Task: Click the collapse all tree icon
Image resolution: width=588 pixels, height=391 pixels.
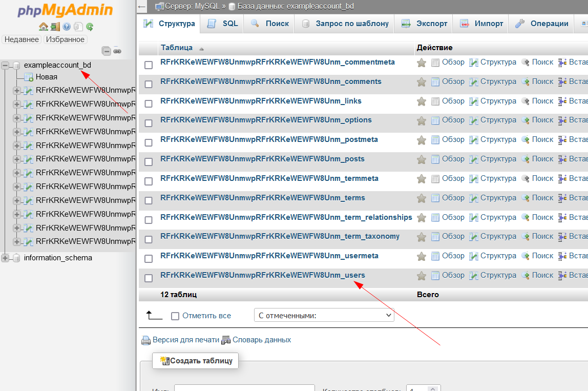Action: (x=106, y=51)
